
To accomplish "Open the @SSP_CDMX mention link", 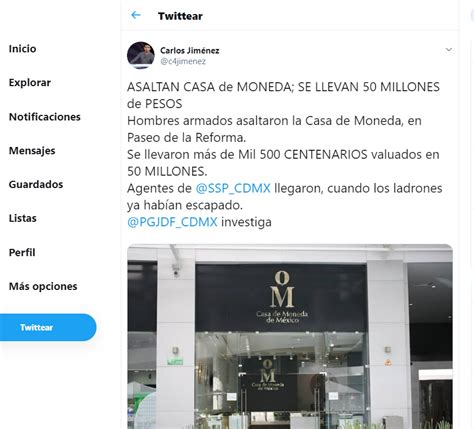I will (233, 188).
